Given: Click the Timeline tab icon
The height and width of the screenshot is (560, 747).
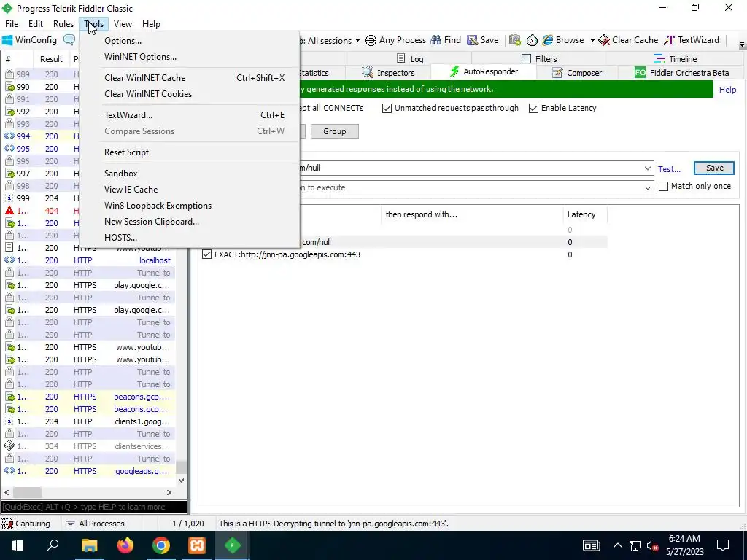Looking at the screenshot, I should (659, 58).
